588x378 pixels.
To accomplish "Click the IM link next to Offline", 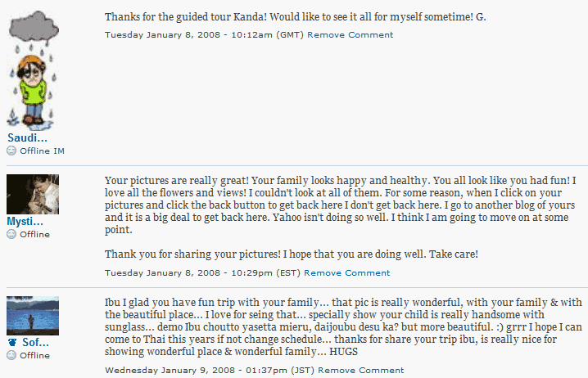I will coord(59,151).
